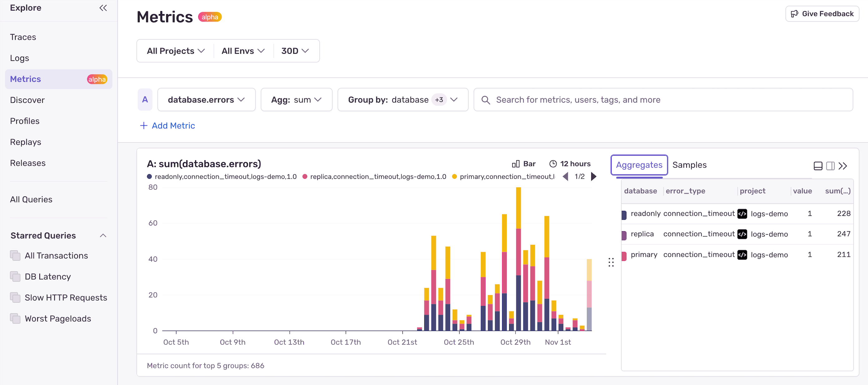Toggle the readonly legend series visibility
The height and width of the screenshot is (385, 868).
[x=149, y=176]
